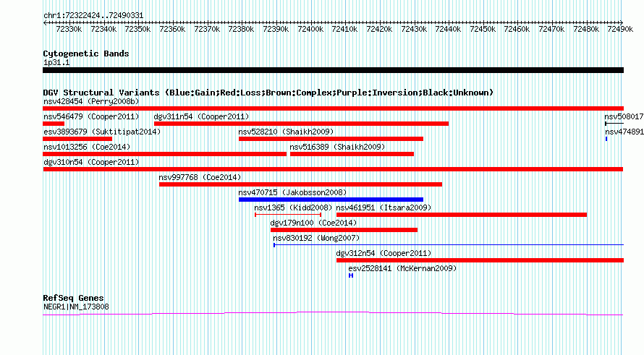Image resolution: width=644 pixels, height=355 pixels.
Task: Click the chr1:72322424..72490331 coordinate text
Action: click(93, 16)
